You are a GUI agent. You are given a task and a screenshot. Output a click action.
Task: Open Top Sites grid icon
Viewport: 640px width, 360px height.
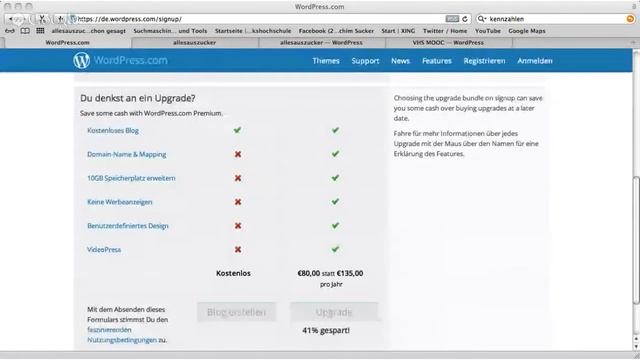(40, 31)
